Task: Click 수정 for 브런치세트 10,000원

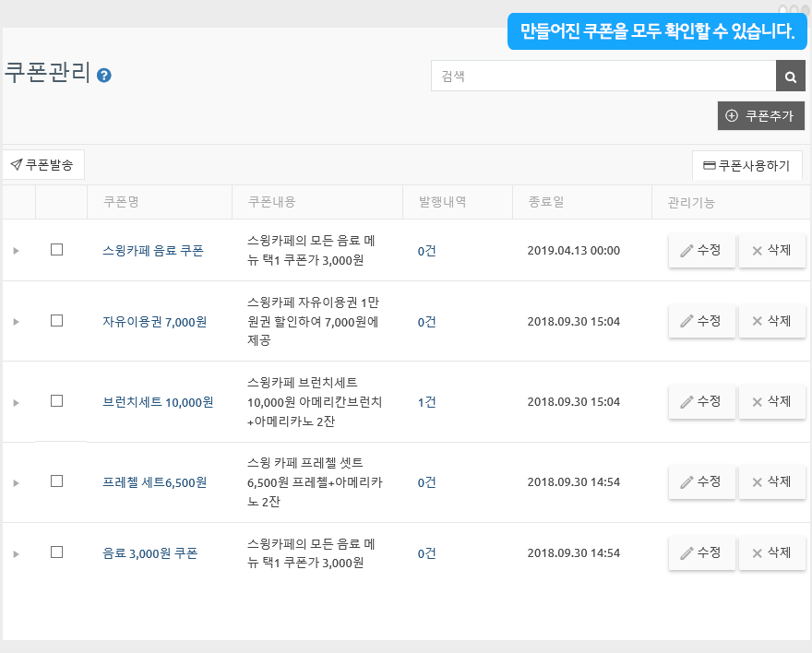Action: coord(701,401)
